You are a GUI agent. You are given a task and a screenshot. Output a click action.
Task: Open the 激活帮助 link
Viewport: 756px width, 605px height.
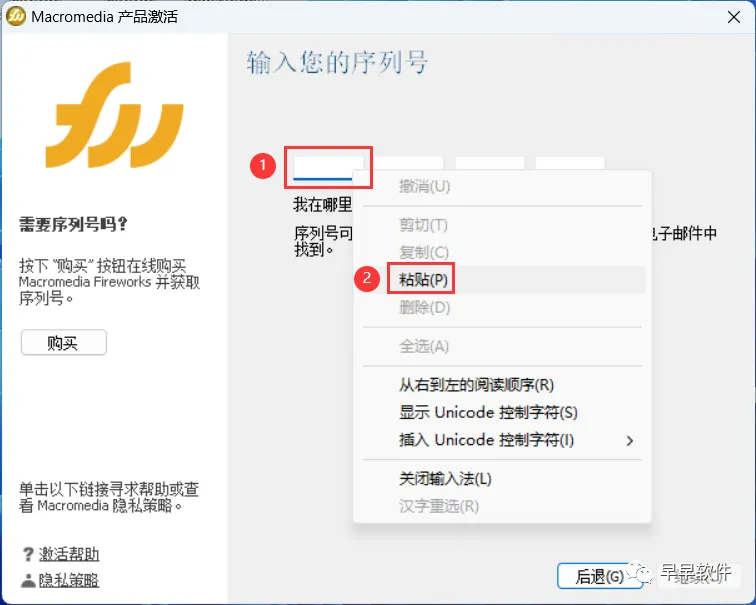pos(69,554)
